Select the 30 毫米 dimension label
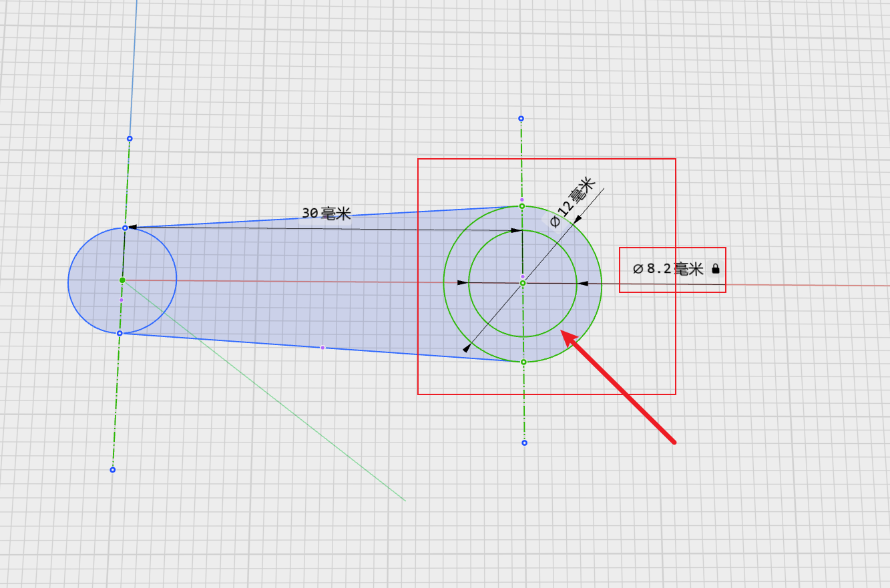890x588 pixels. [x=326, y=213]
